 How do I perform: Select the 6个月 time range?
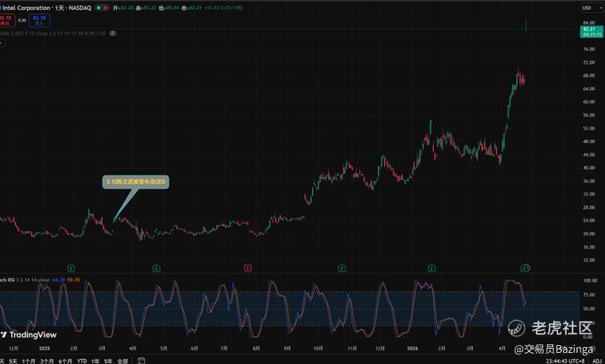[x=66, y=361]
